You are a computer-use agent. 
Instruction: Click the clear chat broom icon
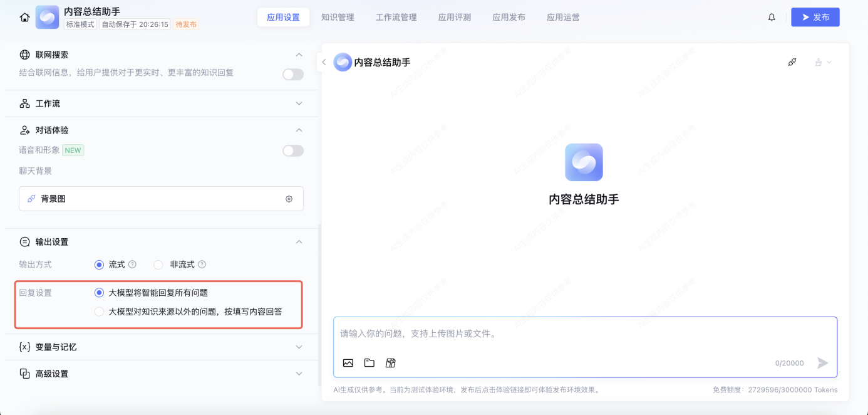[x=792, y=62]
